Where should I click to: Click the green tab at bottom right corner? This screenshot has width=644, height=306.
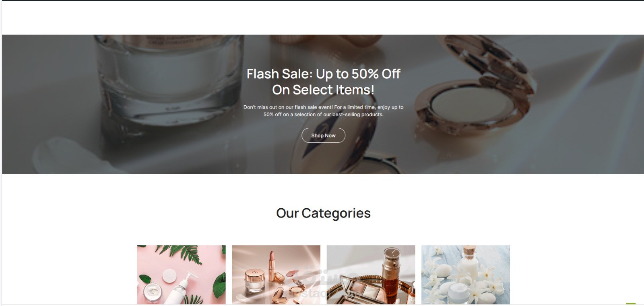[x=631, y=304]
